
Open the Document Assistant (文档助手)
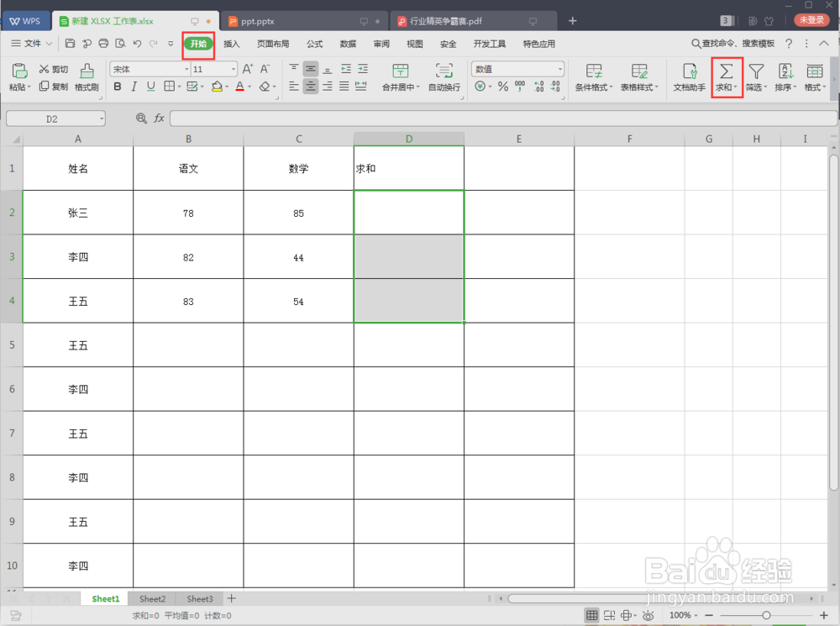[x=690, y=77]
